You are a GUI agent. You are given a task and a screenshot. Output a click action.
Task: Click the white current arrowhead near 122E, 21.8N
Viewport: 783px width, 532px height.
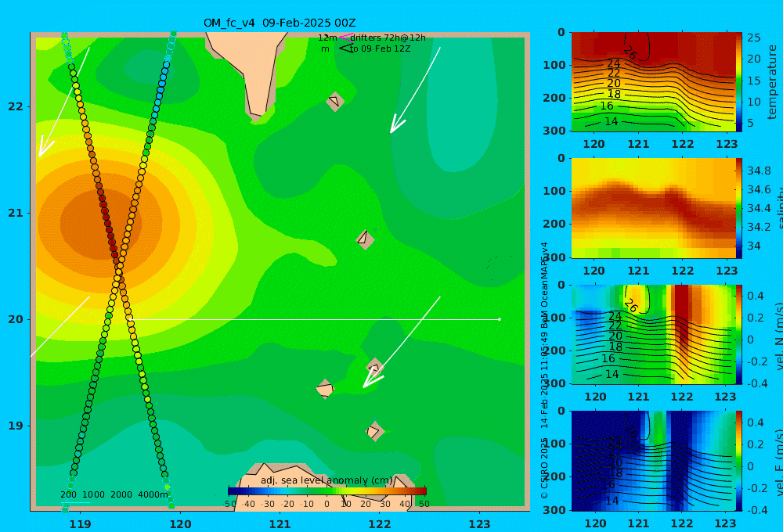click(x=398, y=124)
